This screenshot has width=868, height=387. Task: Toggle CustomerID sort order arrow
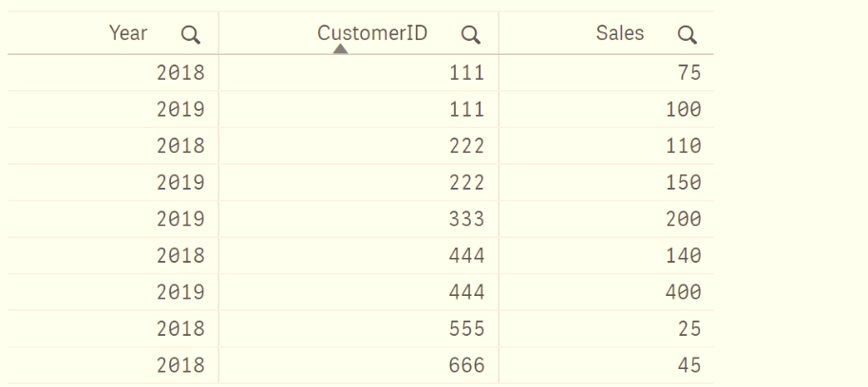pyautogui.click(x=341, y=50)
